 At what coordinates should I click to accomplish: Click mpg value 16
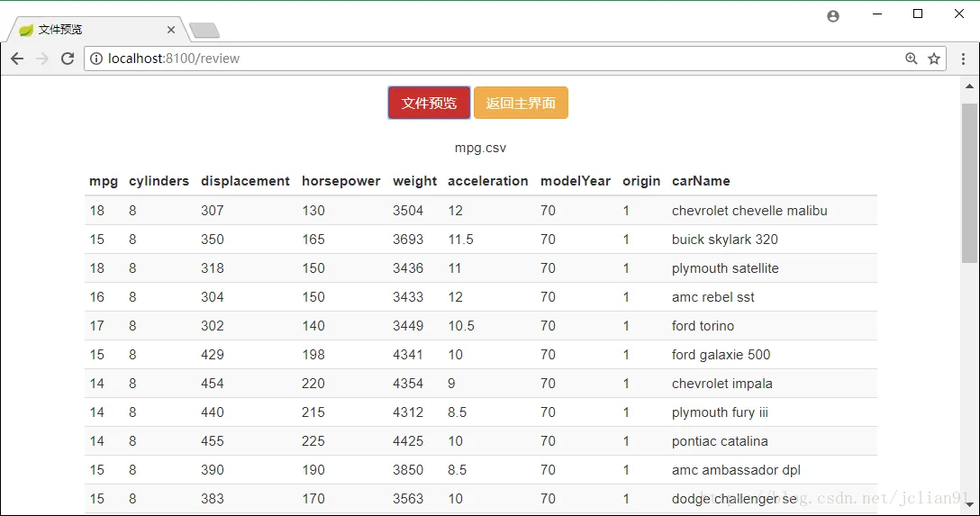(x=97, y=297)
